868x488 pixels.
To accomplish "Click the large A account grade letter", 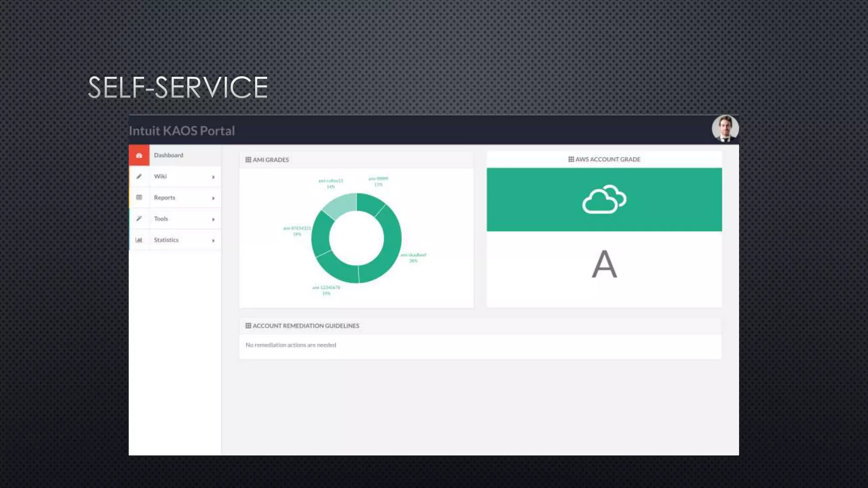I will tap(604, 264).
